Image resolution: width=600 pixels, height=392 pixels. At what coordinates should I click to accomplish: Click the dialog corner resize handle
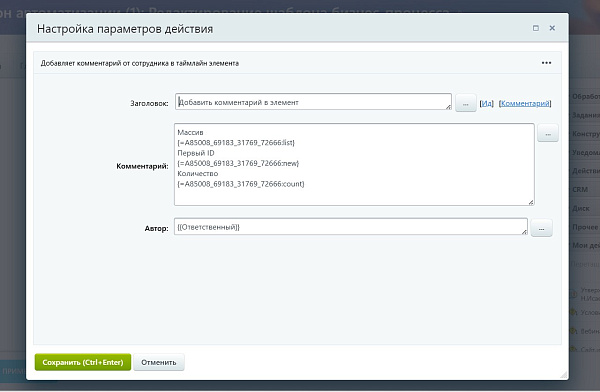coord(564,375)
